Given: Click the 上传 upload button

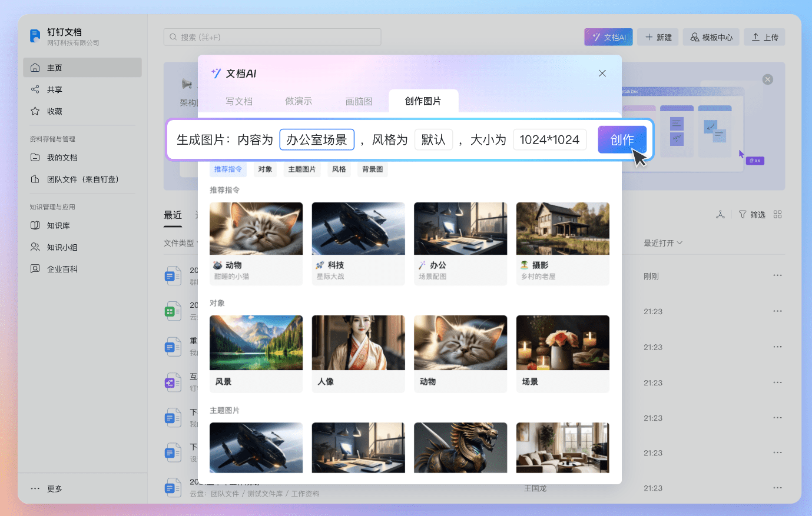Looking at the screenshot, I should [764, 37].
